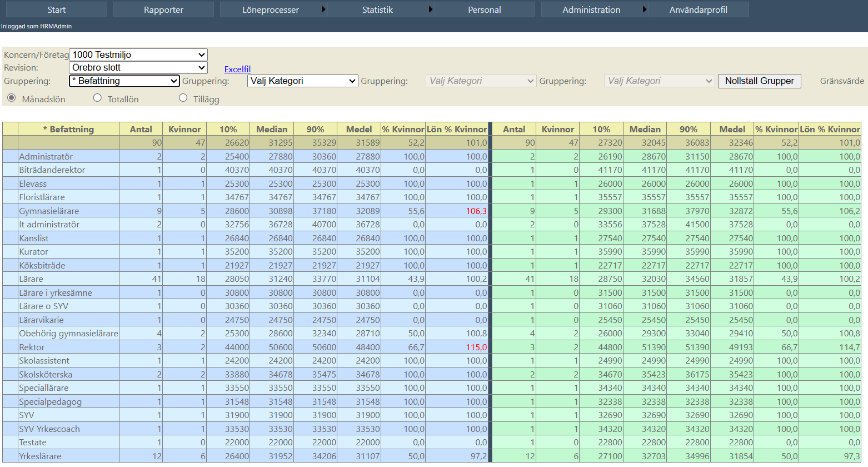Select the Tillägg radio button

coord(183,98)
